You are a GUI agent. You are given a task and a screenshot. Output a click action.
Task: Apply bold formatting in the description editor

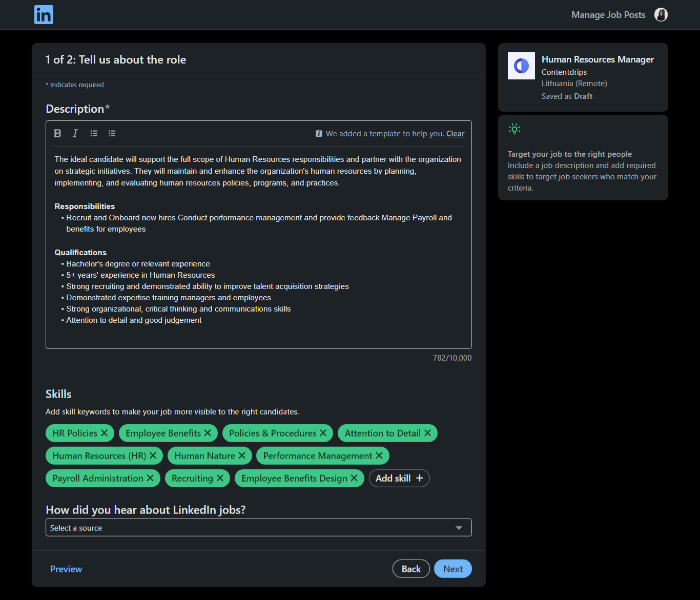point(57,133)
